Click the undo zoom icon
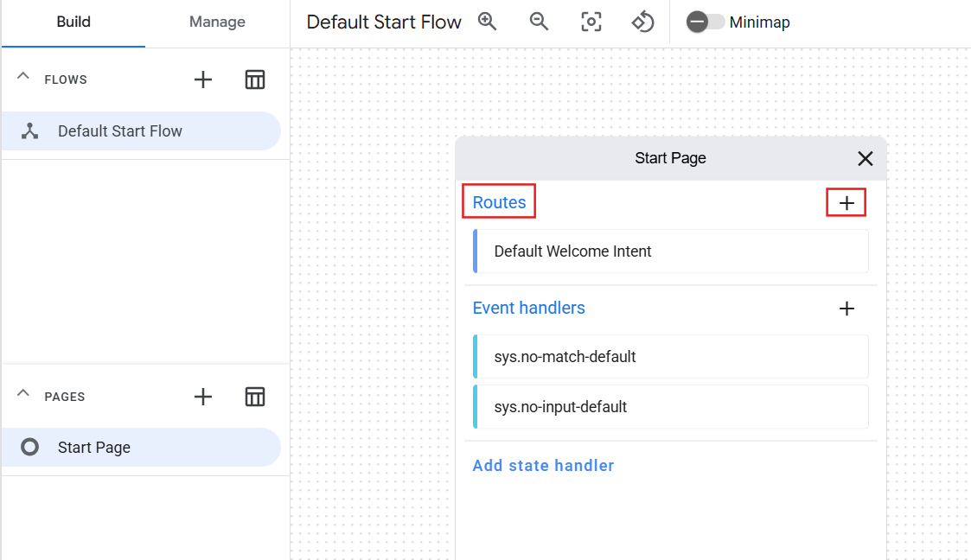The height and width of the screenshot is (560, 971). point(642,22)
